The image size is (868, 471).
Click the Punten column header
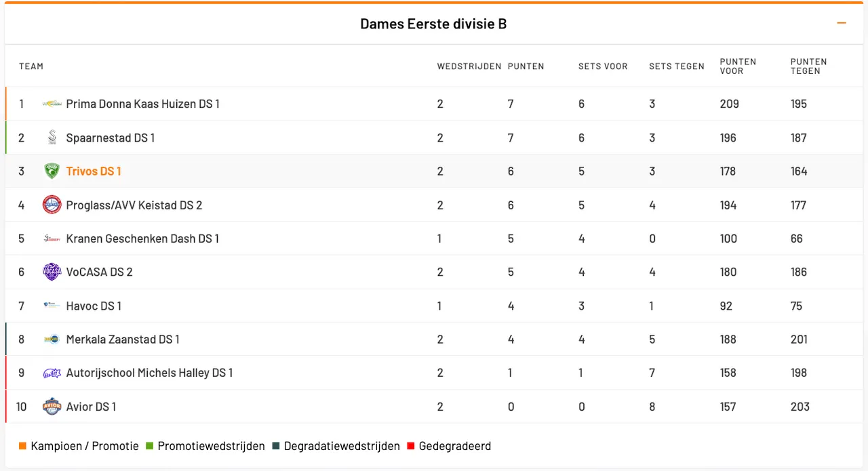526,66
